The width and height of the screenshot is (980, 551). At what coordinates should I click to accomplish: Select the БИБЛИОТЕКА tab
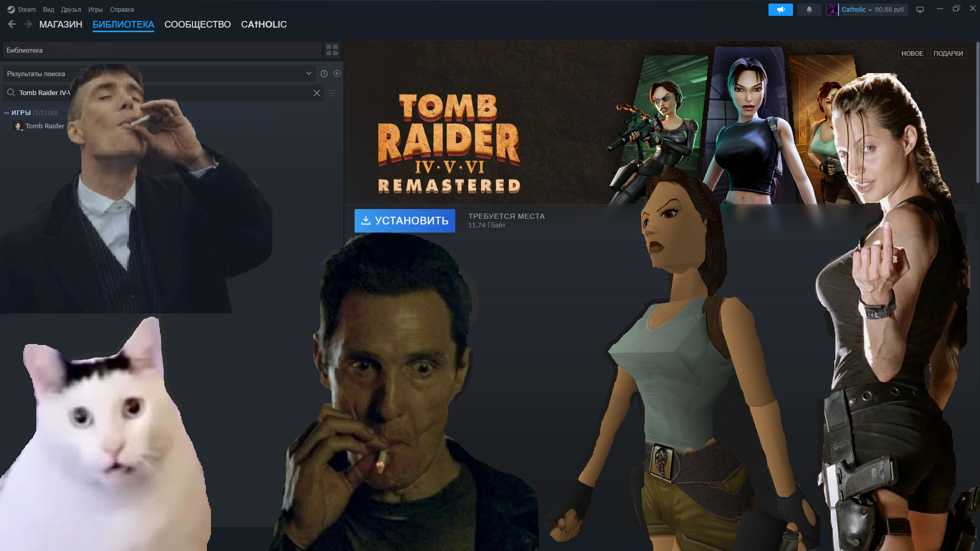123,25
